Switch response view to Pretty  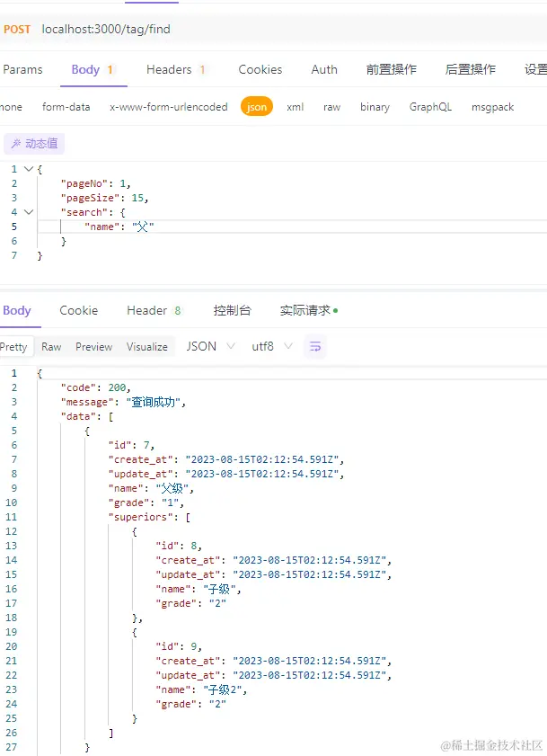pos(14,347)
